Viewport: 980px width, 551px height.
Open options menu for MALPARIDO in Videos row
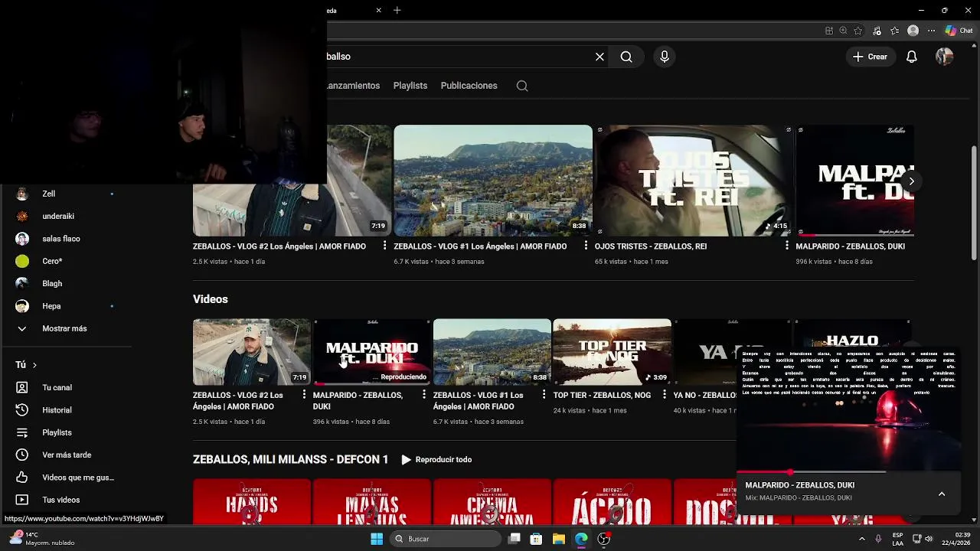tap(424, 395)
